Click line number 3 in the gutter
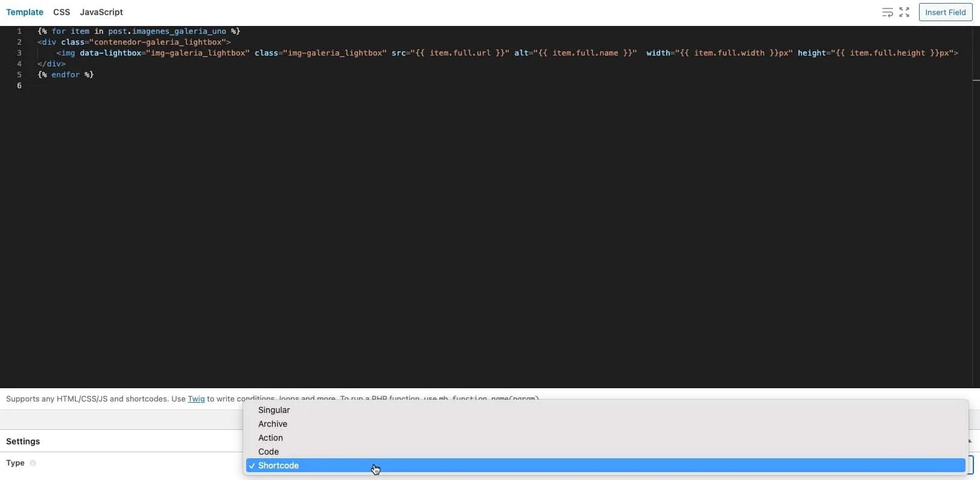This screenshot has height=480, width=980. [x=19, y=53]
